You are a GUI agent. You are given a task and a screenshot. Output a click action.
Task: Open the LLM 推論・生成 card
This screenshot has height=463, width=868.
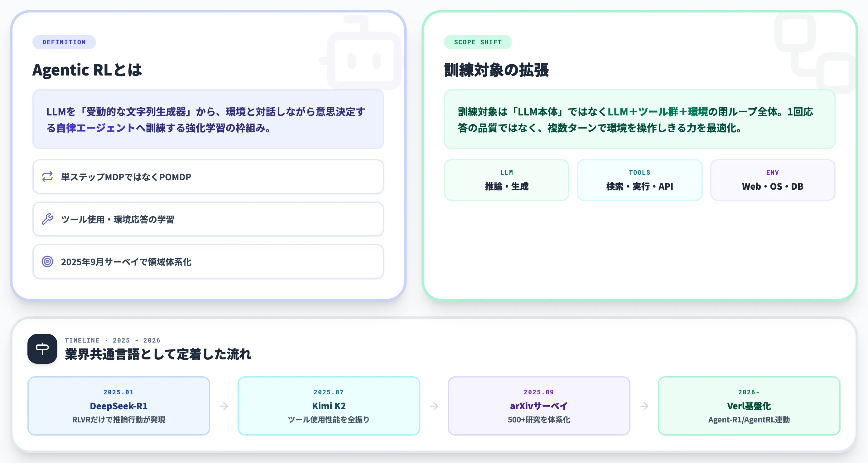tap(506, 180)
